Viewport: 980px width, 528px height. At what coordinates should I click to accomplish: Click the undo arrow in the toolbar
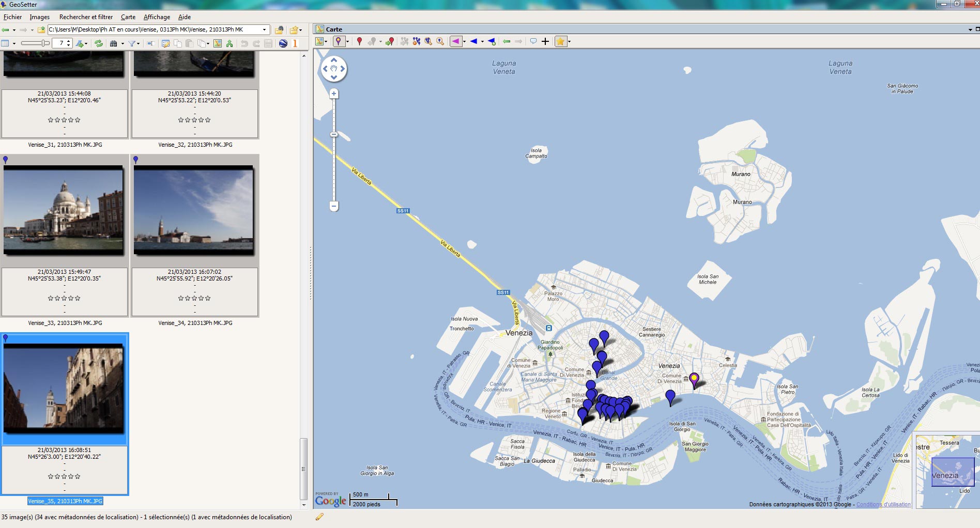point(245,43)
